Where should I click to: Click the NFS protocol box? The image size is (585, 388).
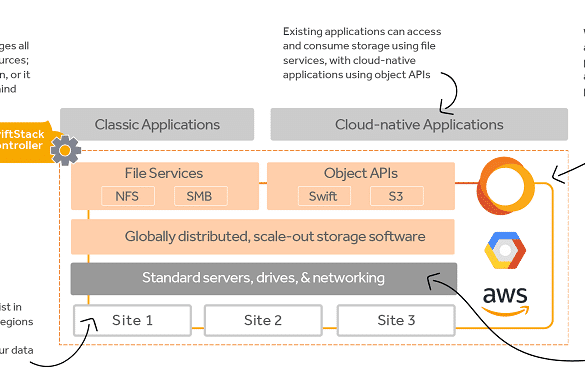click(128, 196)
